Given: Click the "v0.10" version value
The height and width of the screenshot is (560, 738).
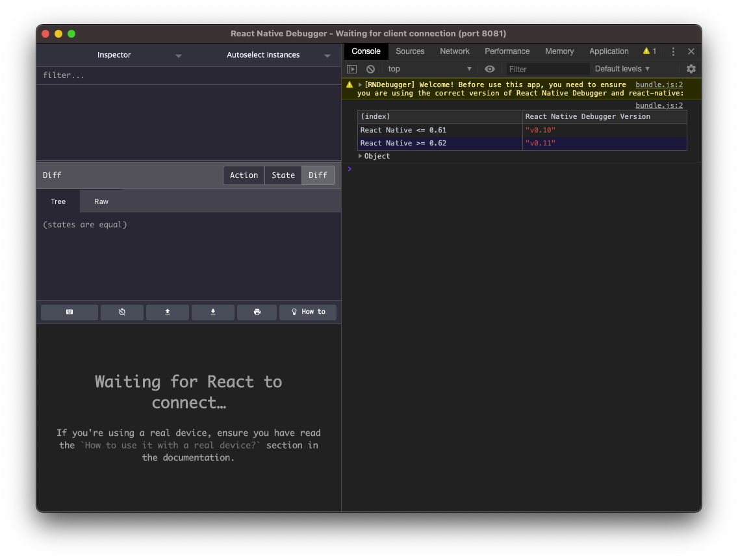Looking at the screenshot, I should 541,130.
